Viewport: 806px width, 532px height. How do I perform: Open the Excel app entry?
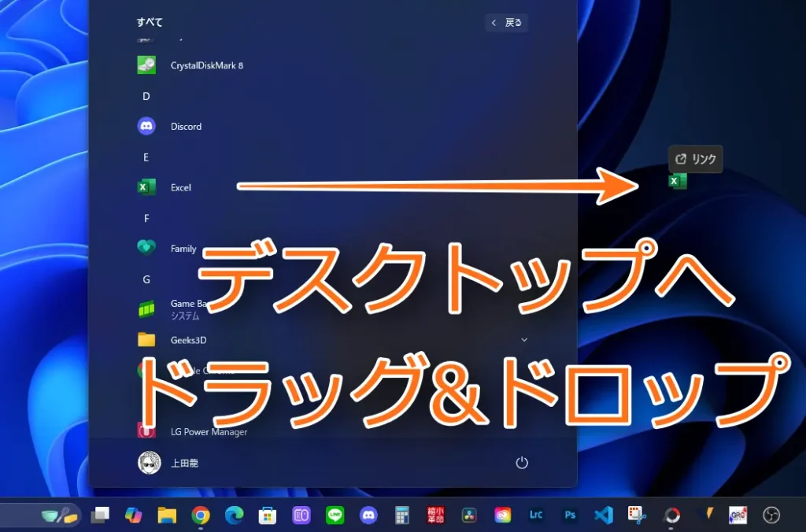(165, 187)
